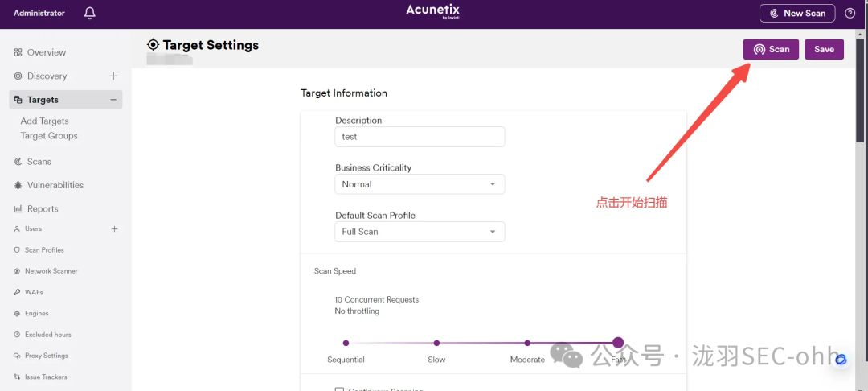
Task: Click the blue floating chat icon
Action: coord(841,360)
